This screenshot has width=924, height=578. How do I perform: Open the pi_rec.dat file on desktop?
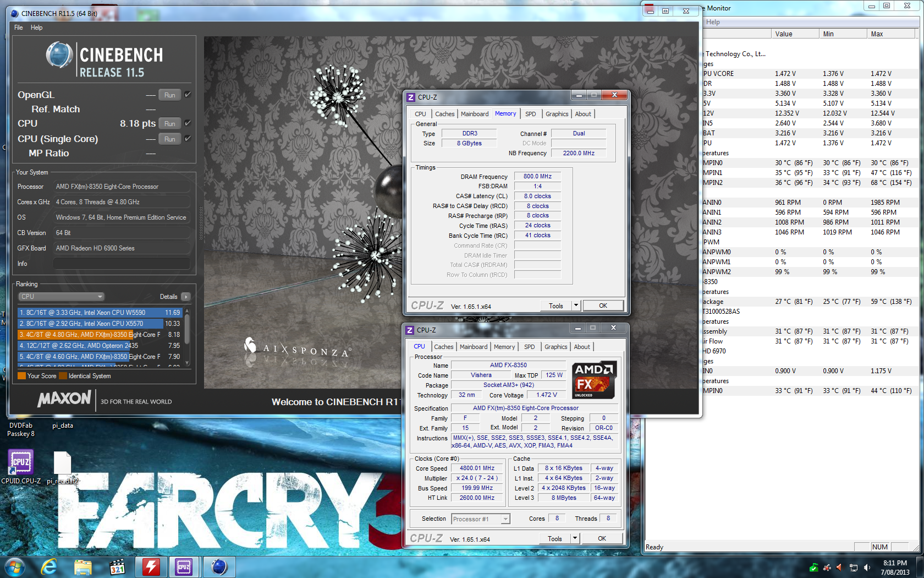62,467
